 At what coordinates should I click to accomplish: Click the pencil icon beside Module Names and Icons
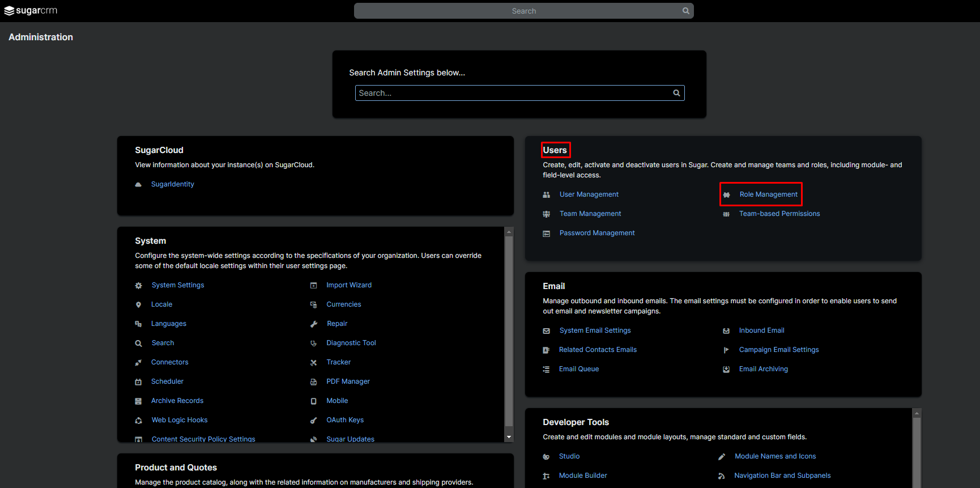click(721, 457)
